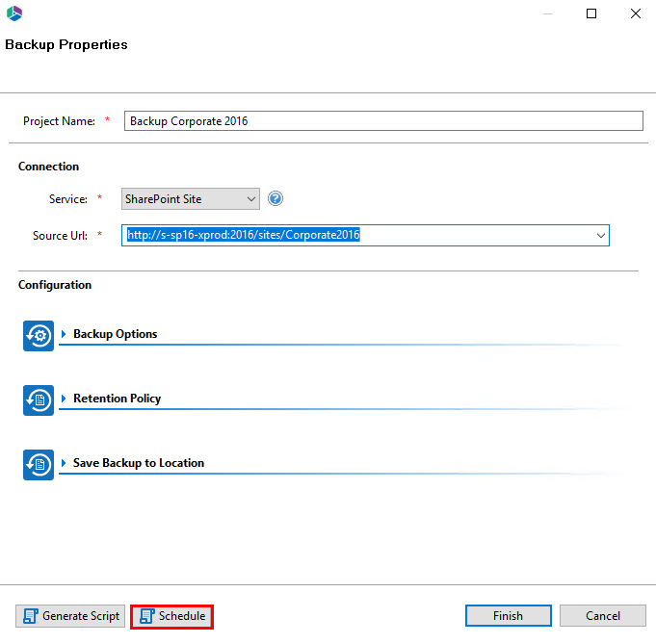Open the Source Url dropdown arrow
Screen dimensions: 656x644
[x=600, y=235]
